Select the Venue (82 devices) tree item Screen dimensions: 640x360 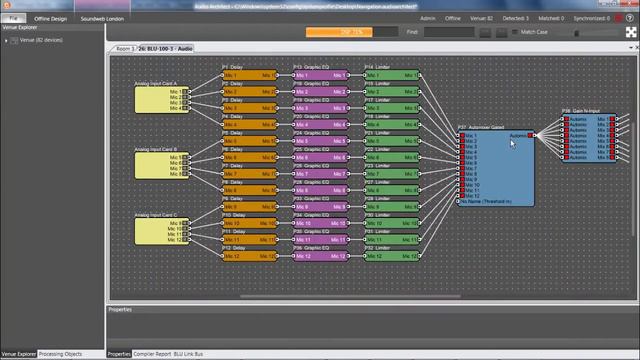41,40
